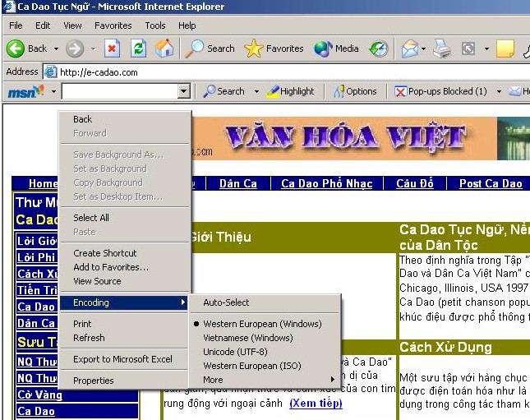Click the grey Edit icon beside printer
Image resolution: width=530 pixels, height=420 pixels.
coord(468,48)
